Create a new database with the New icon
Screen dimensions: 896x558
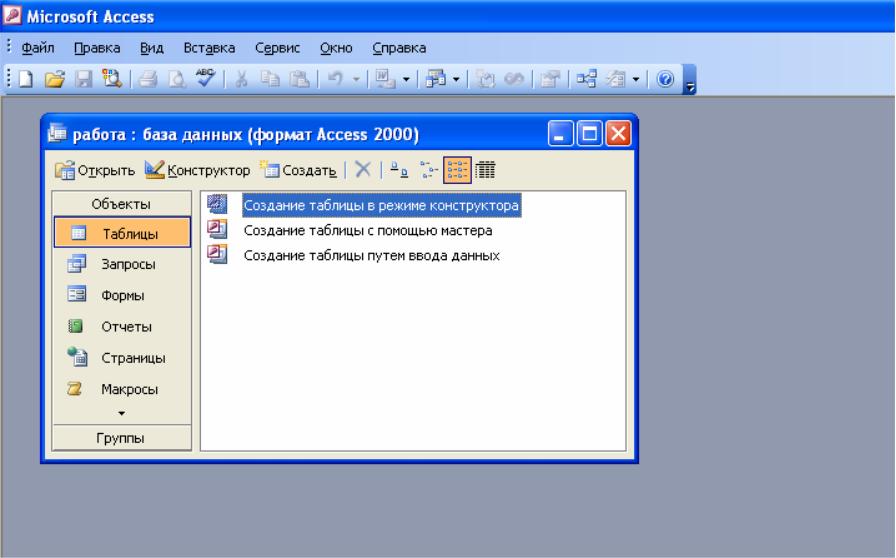[26, 79]
